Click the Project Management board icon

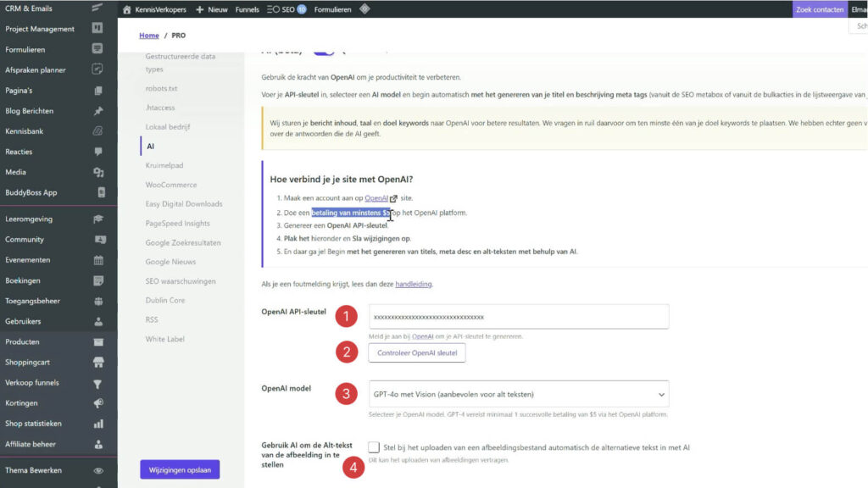coord(97,28)
